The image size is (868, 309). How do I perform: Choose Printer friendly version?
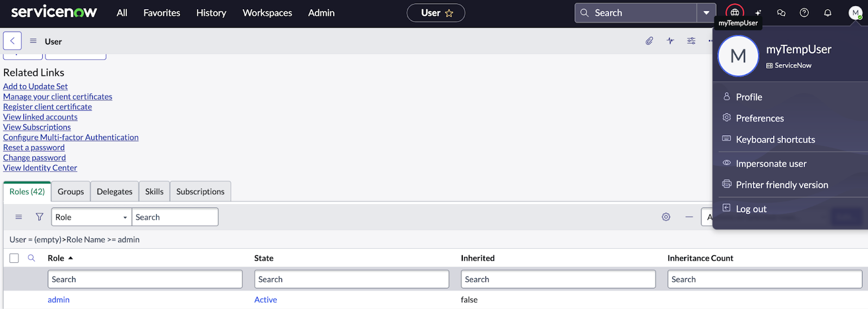pos(782,185)
